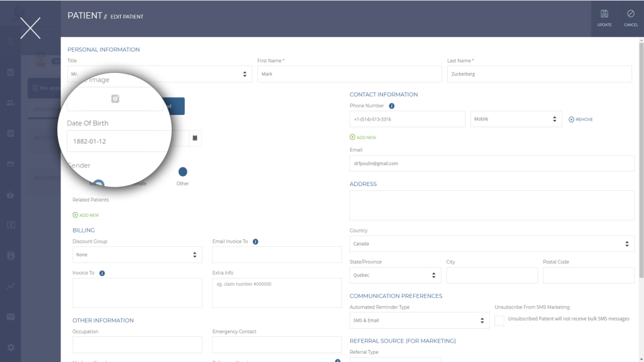Open the shopping basket icon in the sidebar
644x362 pixels.
11,195
